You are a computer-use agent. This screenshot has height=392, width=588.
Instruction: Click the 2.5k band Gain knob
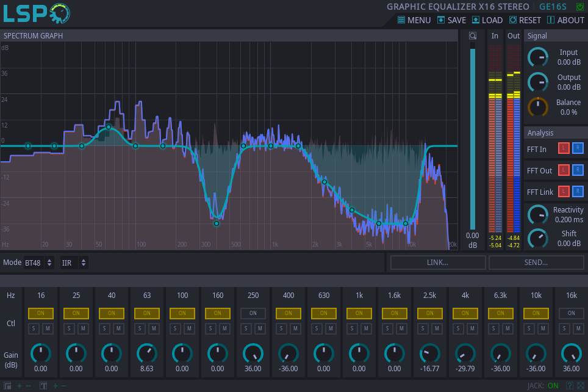(x=430, y=354)
